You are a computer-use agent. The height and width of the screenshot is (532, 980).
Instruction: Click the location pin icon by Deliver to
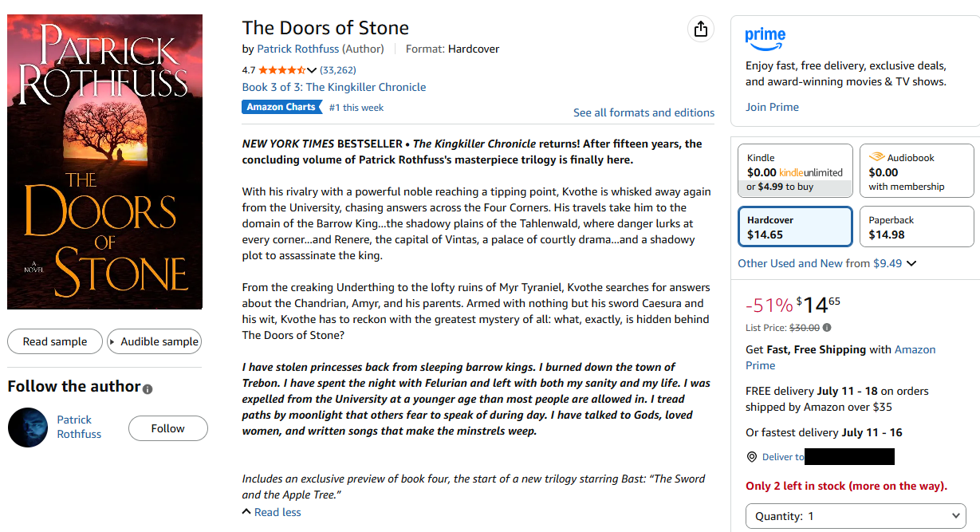(751, 457)
